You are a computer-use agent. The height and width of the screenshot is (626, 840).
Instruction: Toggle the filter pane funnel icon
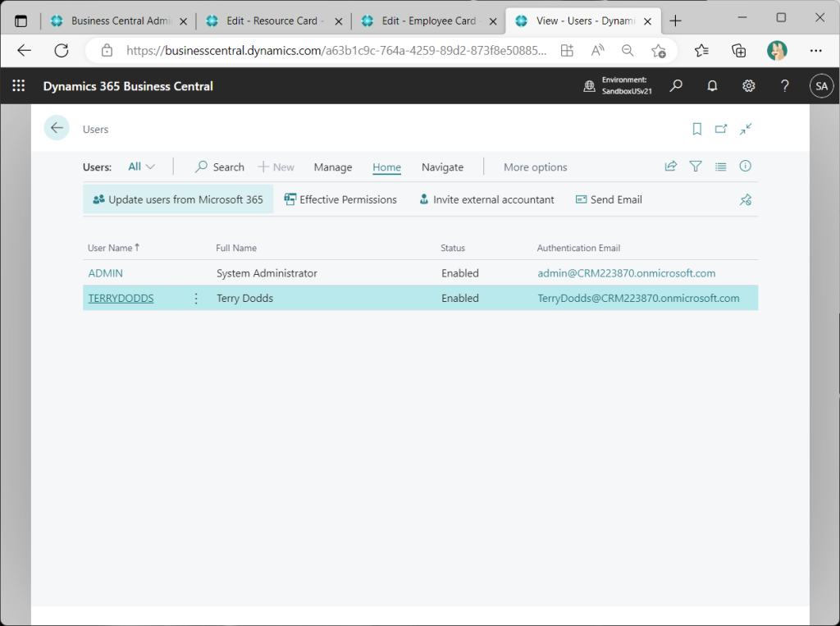click(x=696, y=167)
